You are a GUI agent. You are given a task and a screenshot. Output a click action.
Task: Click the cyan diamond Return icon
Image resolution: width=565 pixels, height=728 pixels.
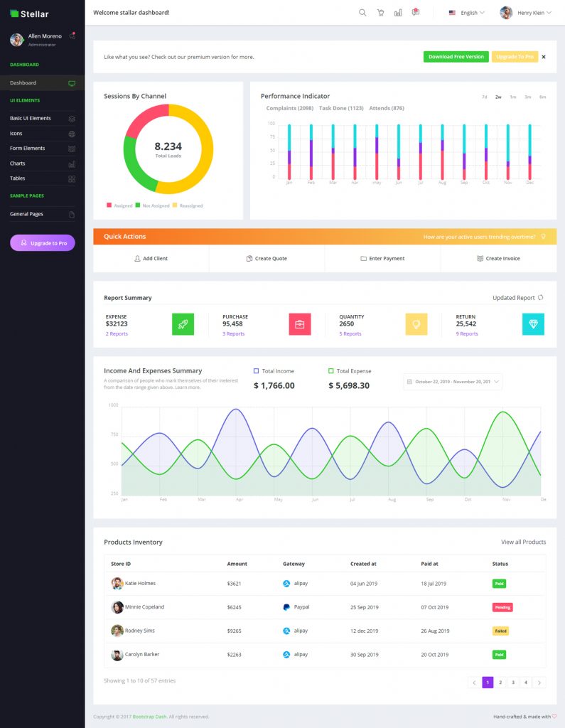[533, 324]
